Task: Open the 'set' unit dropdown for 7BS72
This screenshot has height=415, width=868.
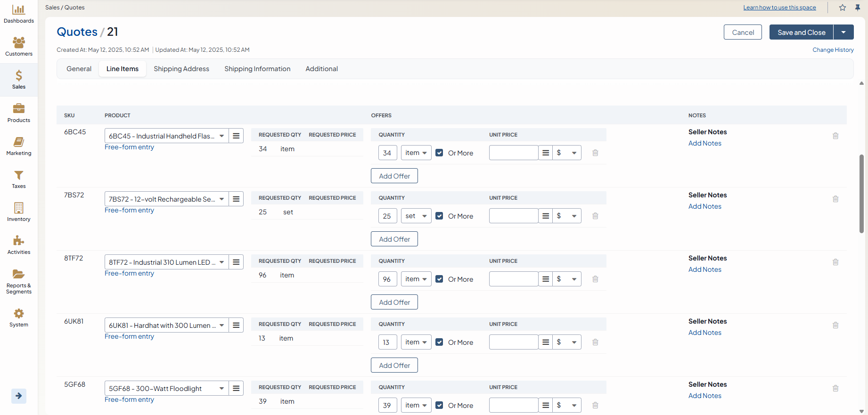Action: click(x=416, y=216)
